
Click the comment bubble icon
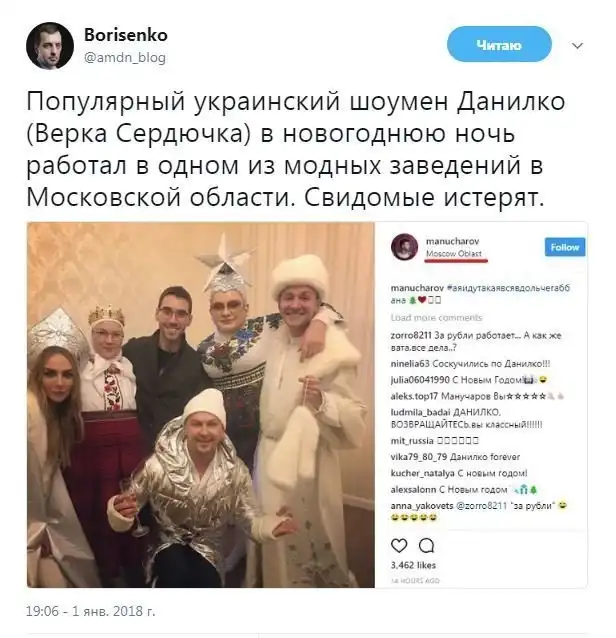426,545
